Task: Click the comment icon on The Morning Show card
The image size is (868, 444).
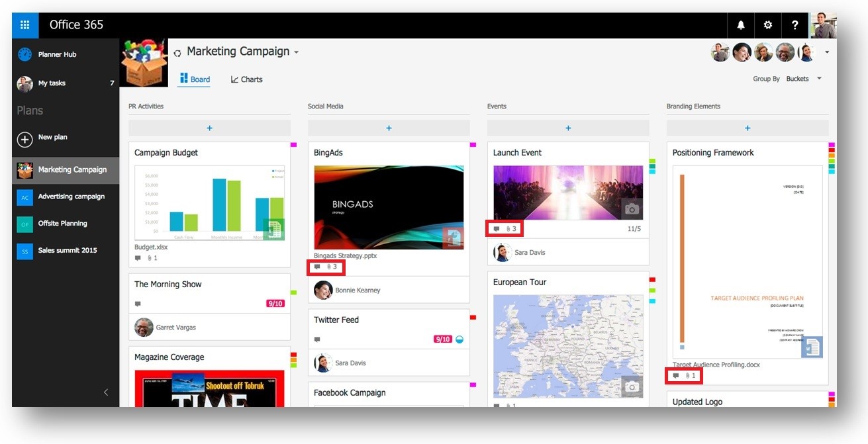Action: coord(138,304)
